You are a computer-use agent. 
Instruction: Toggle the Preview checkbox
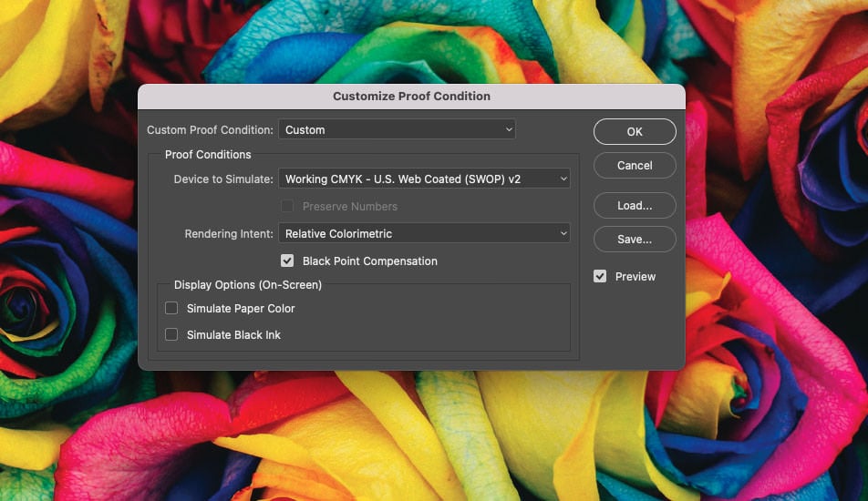[600, 277]
